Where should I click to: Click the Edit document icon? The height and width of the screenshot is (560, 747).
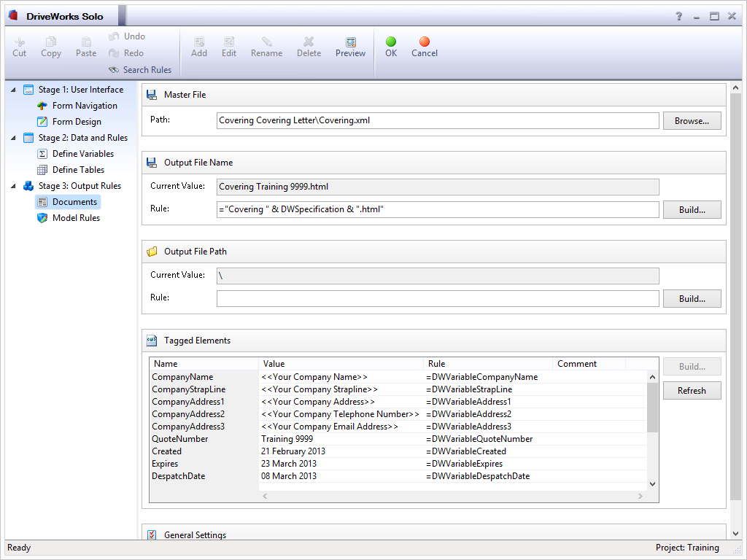point(229,42)
